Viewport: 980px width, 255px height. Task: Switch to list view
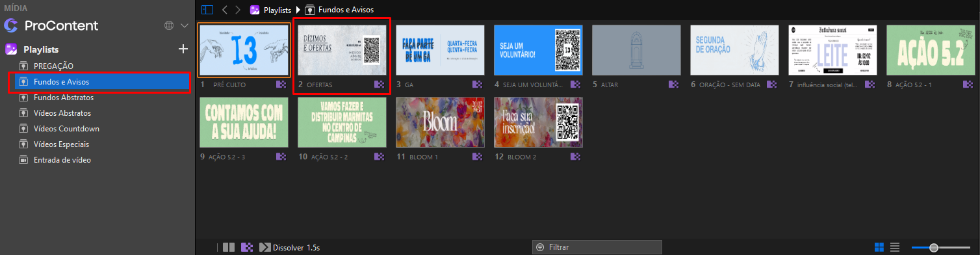[895, 247]
